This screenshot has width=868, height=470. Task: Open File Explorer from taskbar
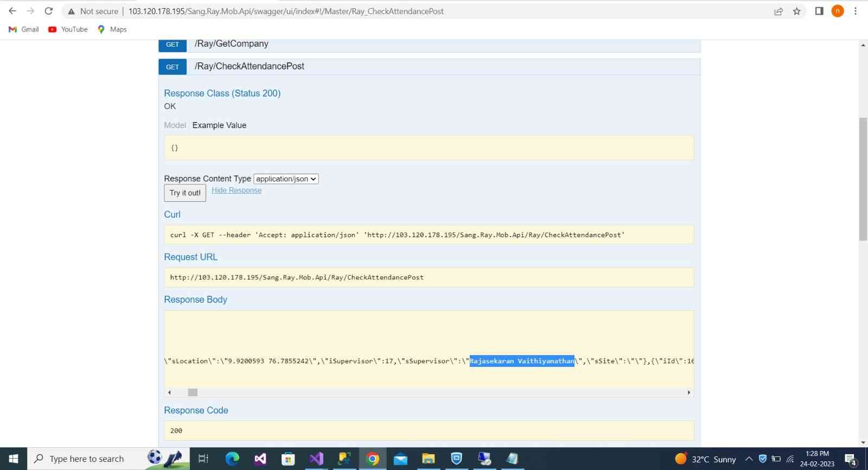428,459
